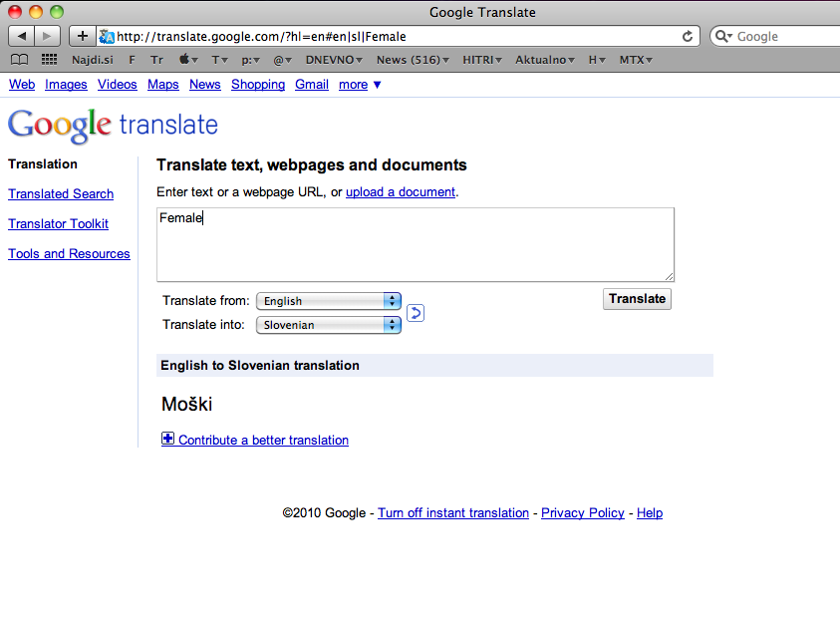
Task: Click the upload a document link
Action: click(400, 192)
